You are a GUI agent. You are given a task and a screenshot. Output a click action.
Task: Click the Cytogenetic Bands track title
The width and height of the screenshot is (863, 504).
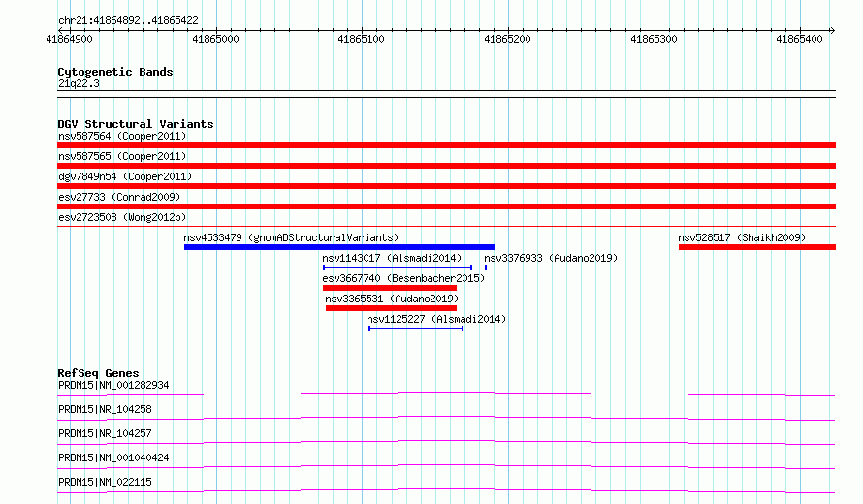(x=115, y=72)
